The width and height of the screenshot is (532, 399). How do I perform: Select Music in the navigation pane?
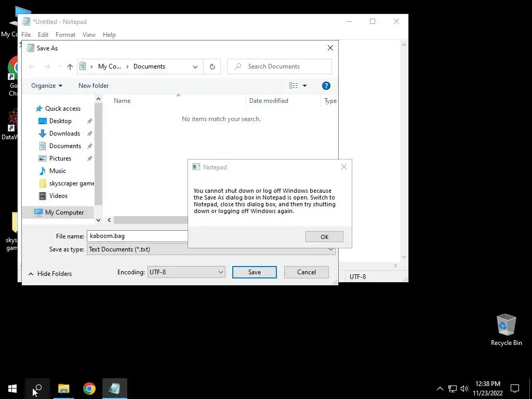57,171
